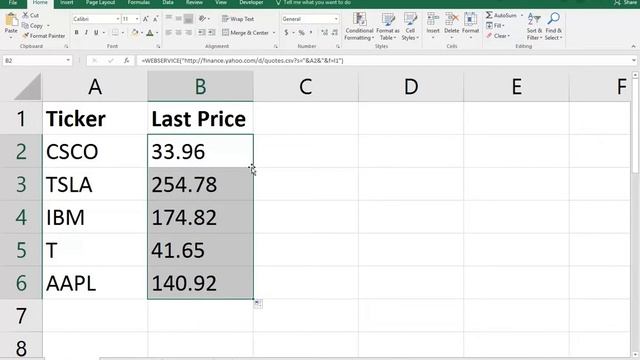
Task: Open Sort & Filter menu
Action: (x=534, y=27)
